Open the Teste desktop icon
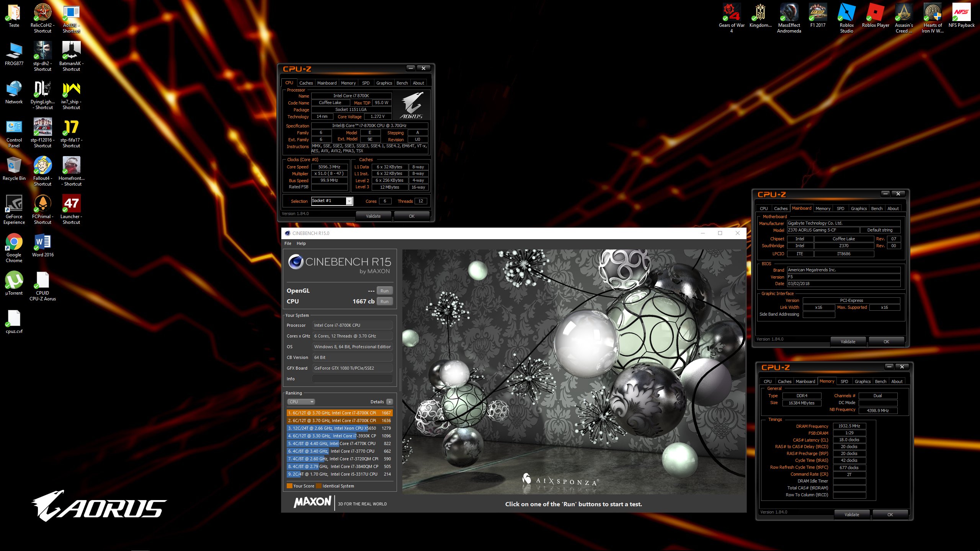 coord(14,16)
